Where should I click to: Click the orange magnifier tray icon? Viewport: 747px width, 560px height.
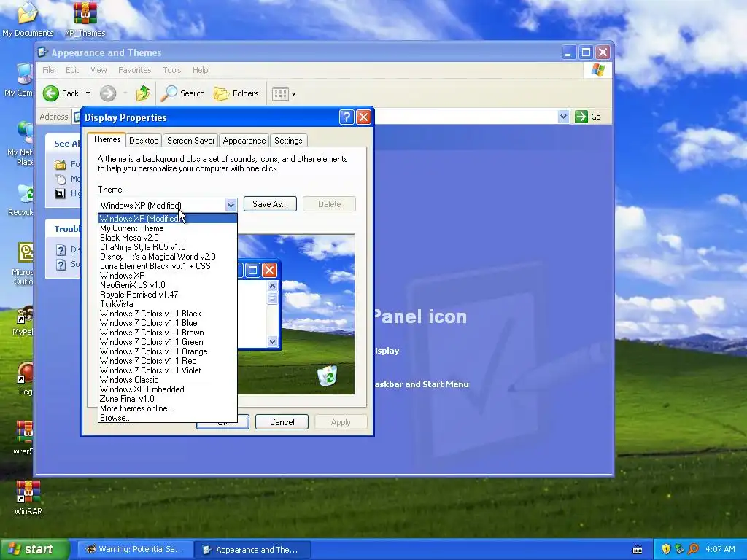tap(693, 549)
